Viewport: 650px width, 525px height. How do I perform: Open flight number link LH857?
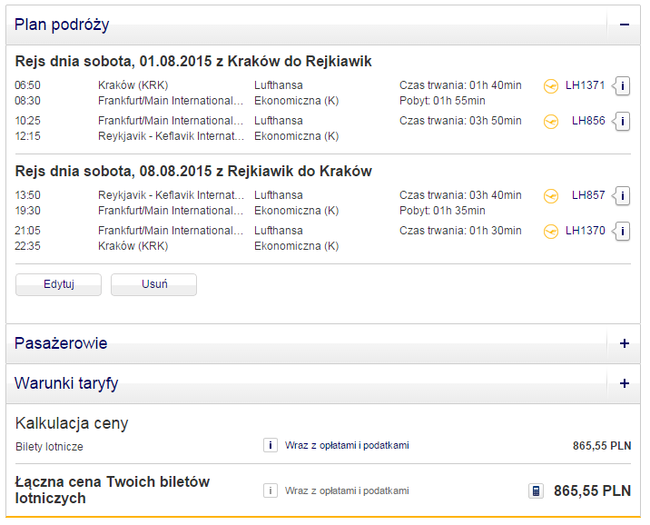click(x=588, y=195)
